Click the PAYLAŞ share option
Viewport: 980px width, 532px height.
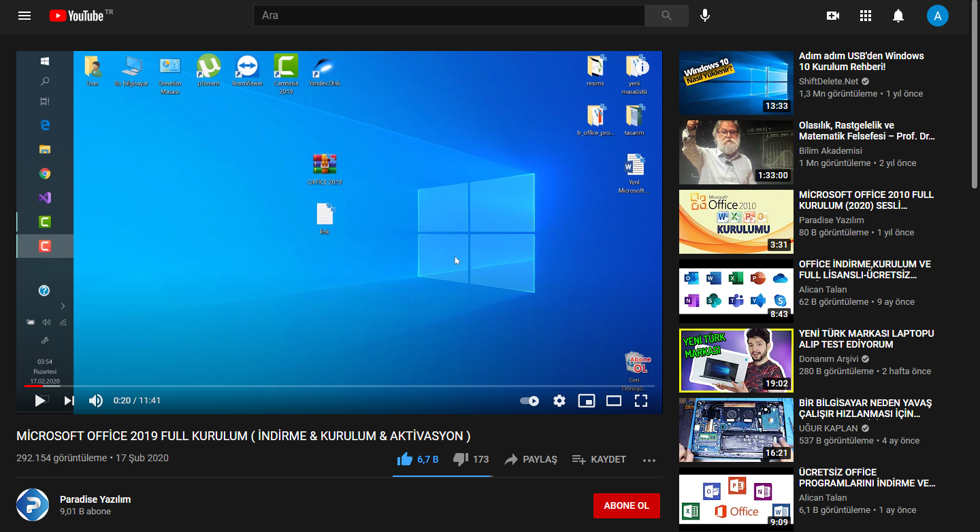(x=531, y=459)
